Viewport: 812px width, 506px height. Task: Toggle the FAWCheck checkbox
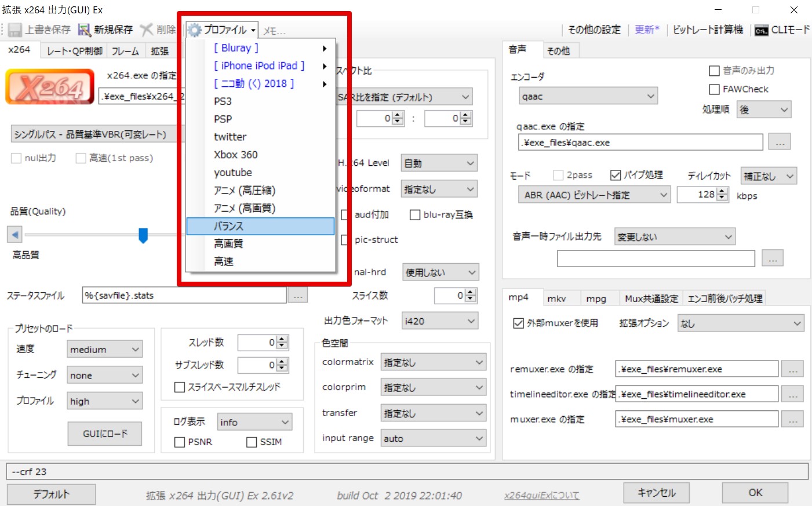[x=715, y=89]
